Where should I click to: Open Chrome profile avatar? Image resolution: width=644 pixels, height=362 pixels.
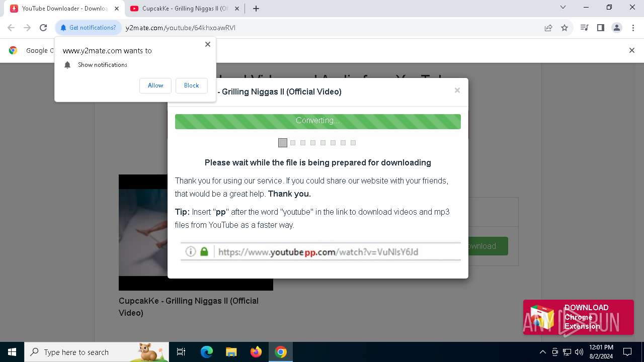(617, 28)
